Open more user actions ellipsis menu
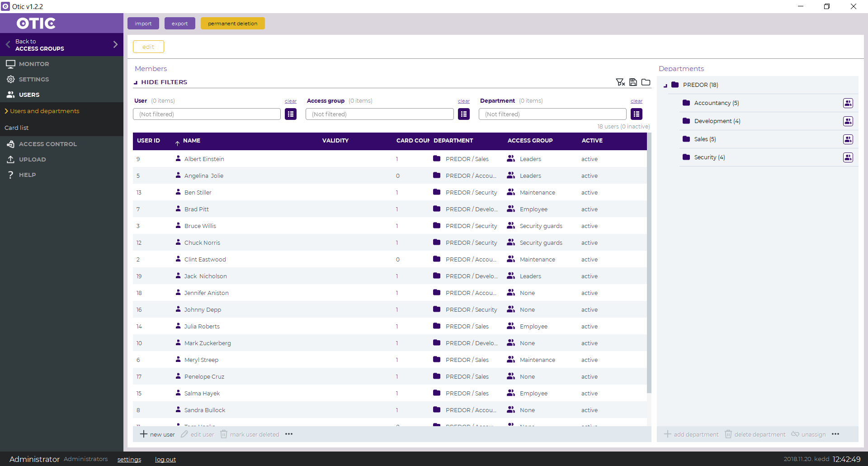This screenshot has height=466, width=868. point(289,434)
